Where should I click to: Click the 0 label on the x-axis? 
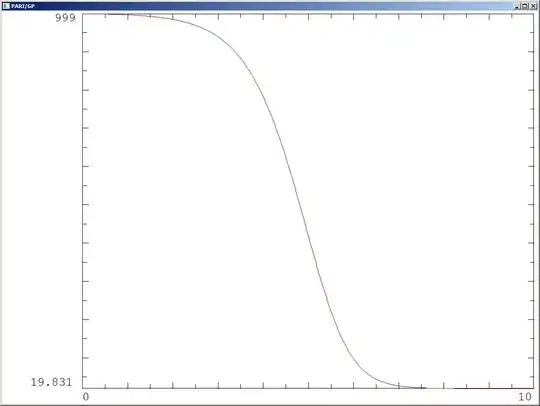pyautogui.click(x=86, y=397)
